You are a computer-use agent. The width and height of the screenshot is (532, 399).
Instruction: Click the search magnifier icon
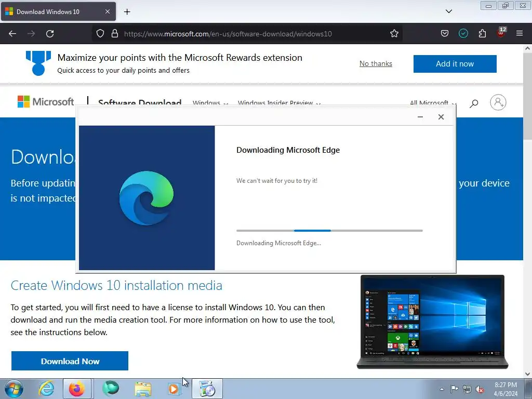click(x=474, y=103)
